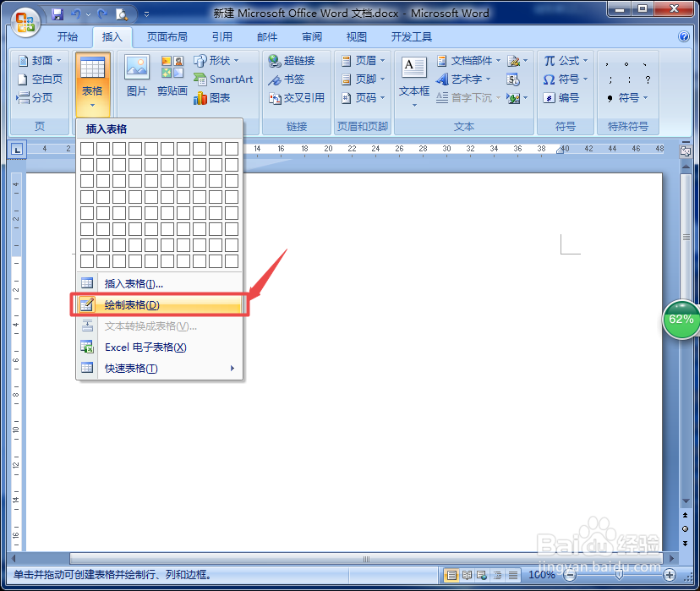Go to next page double arrow
The width and height of the screenshot is (700, 591).
click(686, 544)
